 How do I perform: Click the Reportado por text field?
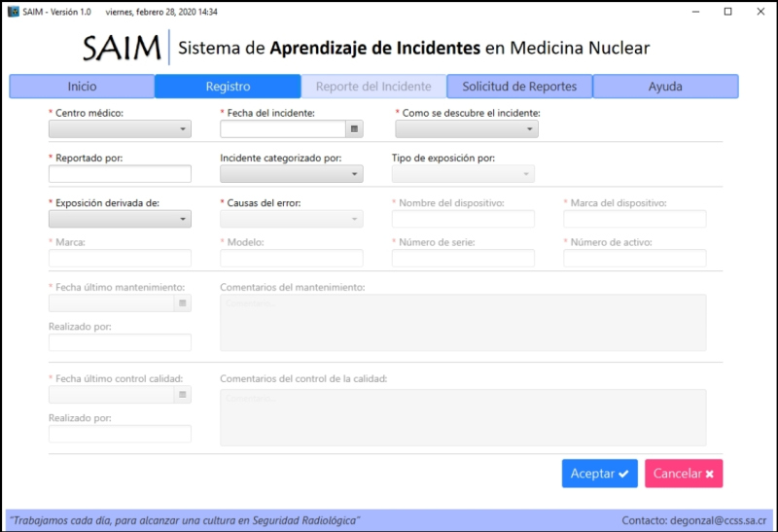pyautogui.click(x=120, y=174)
